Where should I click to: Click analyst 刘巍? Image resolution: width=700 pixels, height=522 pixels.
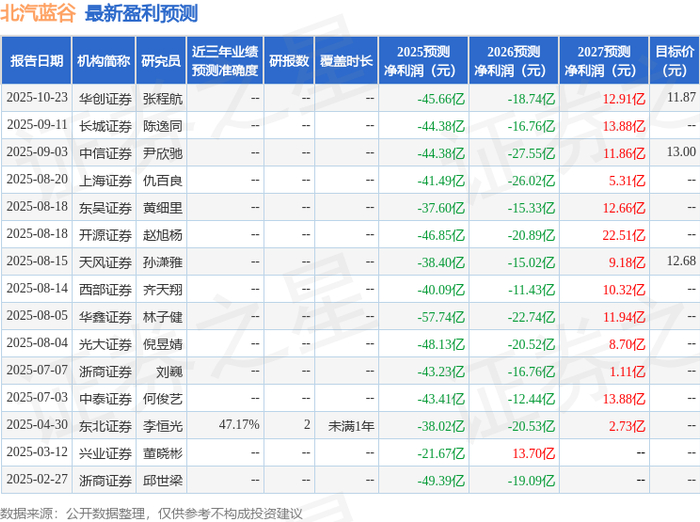(169, 372)
